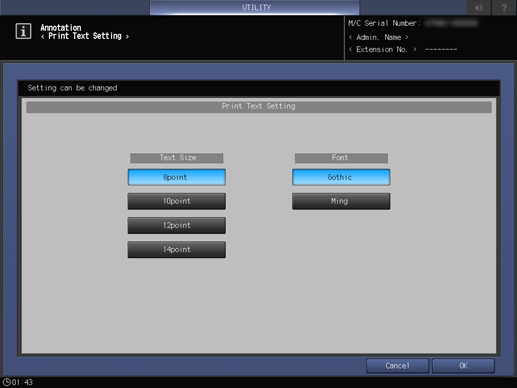Image resolution: width=517 pixels, height=388 pixels.
Task: Choose 14point text size
Action: coord(177,250)
